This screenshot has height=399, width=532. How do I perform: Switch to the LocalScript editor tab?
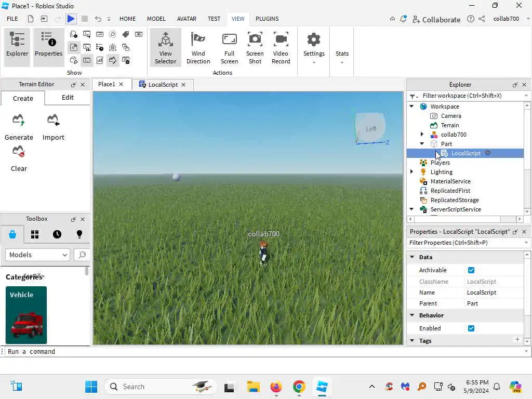click(x=163, y=85)
